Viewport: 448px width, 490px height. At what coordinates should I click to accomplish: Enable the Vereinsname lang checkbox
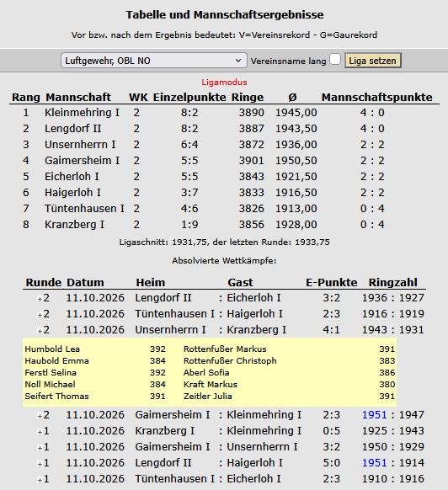[x=335, y=60]
